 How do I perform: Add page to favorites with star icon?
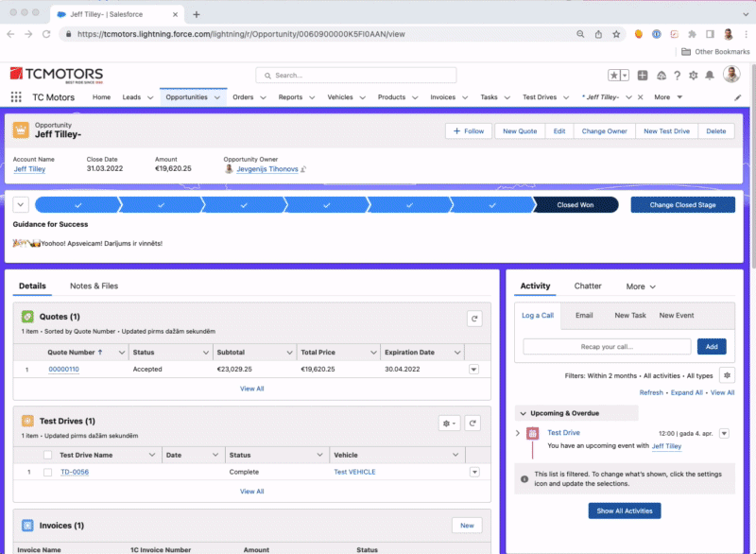(x=613, y=76)
